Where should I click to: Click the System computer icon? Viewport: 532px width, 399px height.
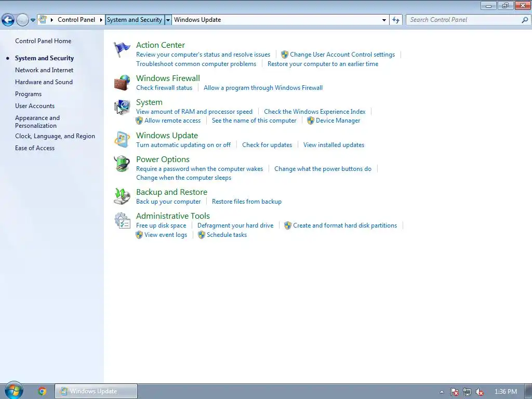point(122,107)
